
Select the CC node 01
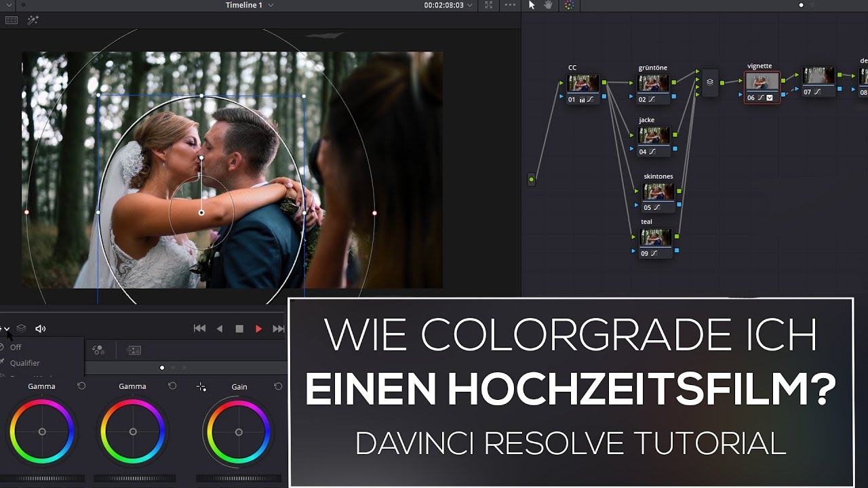tap(583, 89)
